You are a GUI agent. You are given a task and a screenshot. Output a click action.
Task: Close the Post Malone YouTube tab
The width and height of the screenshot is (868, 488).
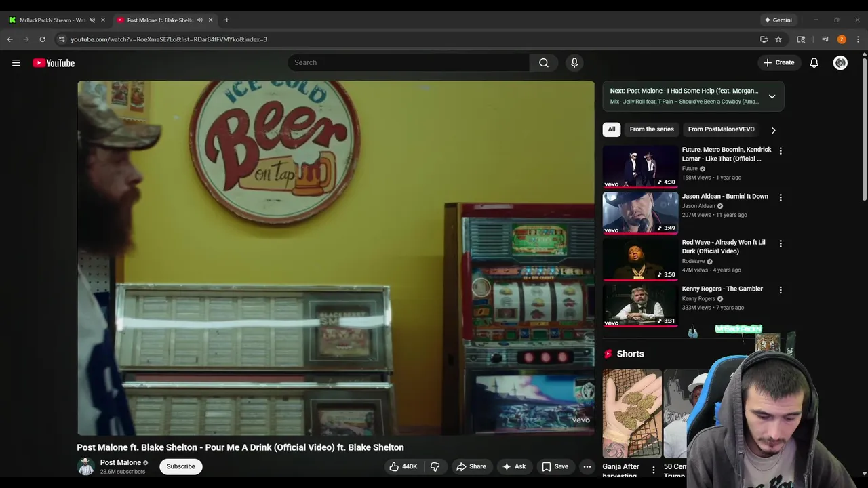pos(210,20)
